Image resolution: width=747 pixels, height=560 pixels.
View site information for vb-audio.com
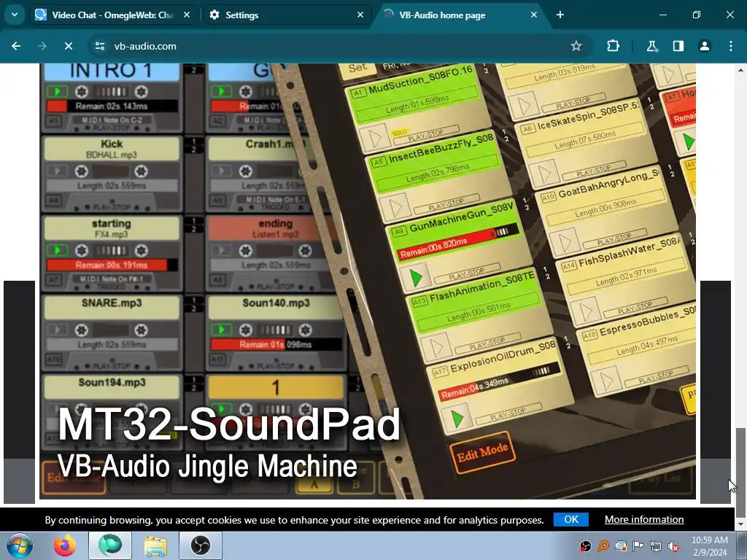tap(100, 46)
